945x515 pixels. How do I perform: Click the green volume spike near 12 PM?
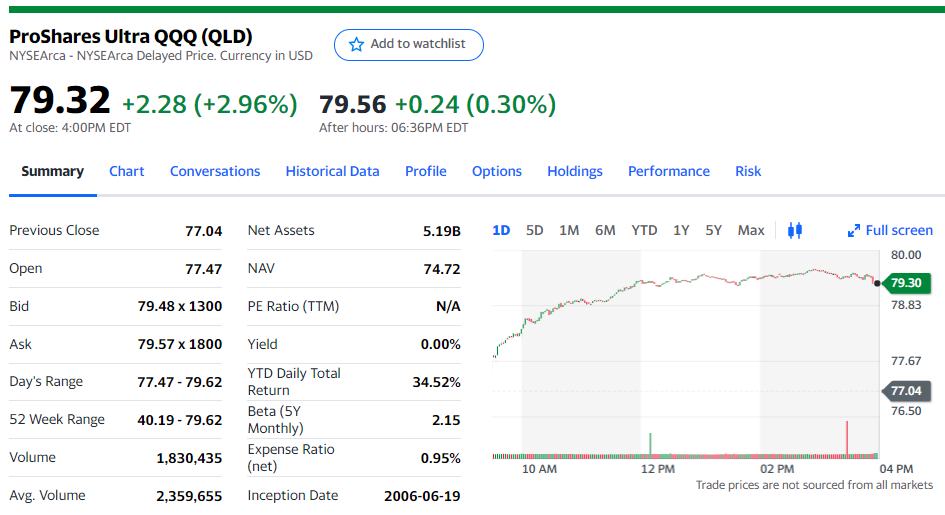click(650, 445)
